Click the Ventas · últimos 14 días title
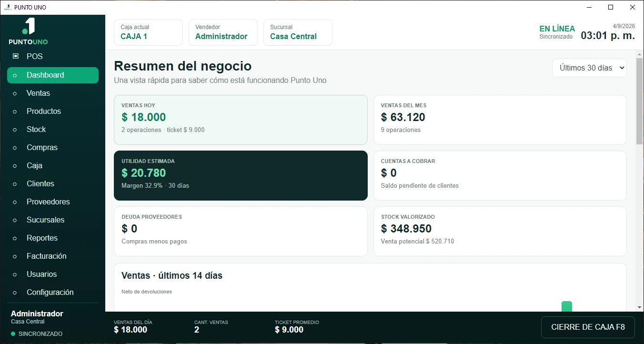644x344 pixels. click(x=172, y=276)
